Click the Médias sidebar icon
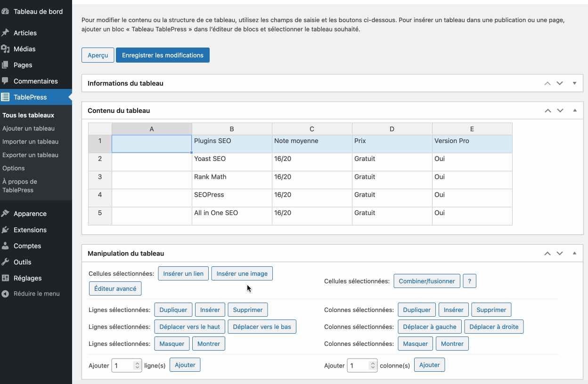This screenshot has width=588, height=384. [x=5, y=49]
